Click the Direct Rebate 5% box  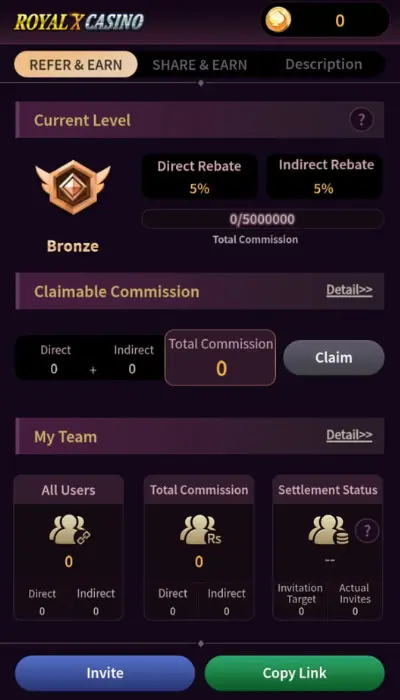coord(199,177)
